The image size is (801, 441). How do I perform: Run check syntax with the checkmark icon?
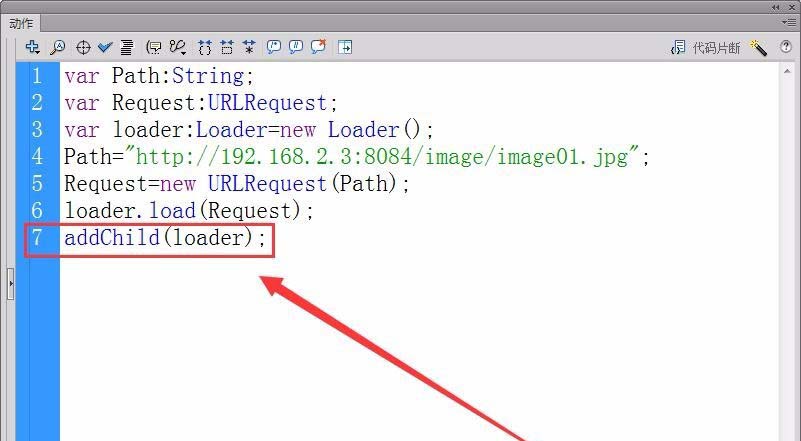click(105, 48)
